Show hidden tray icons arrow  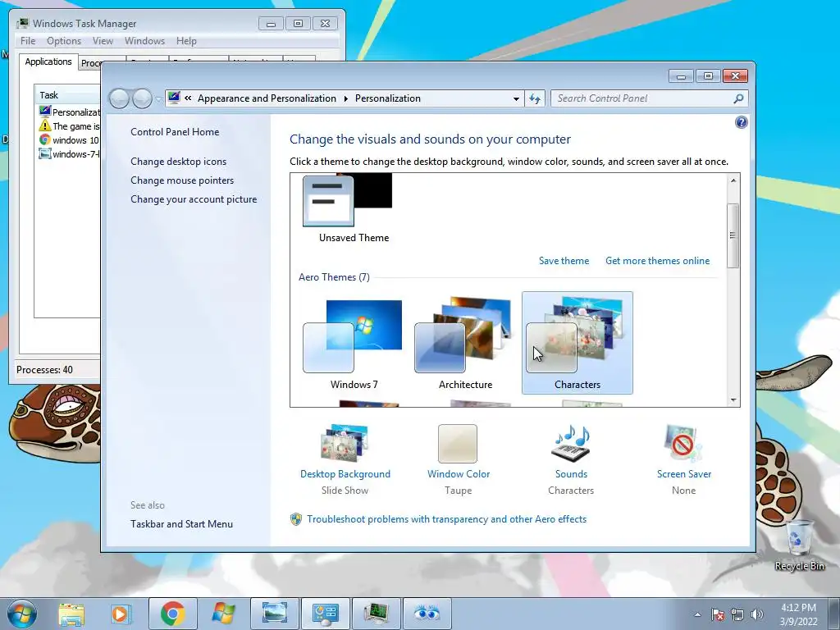pos(697,615)
